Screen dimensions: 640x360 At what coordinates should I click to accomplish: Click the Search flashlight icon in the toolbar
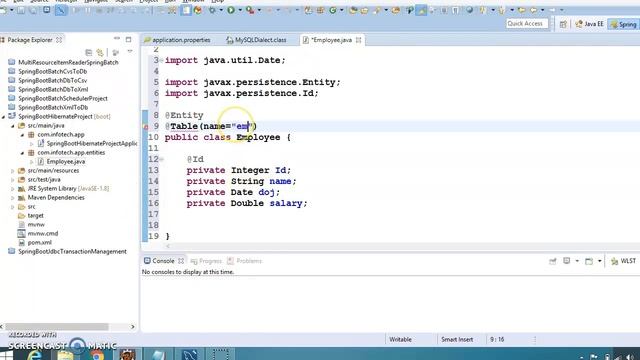(376, 10)
